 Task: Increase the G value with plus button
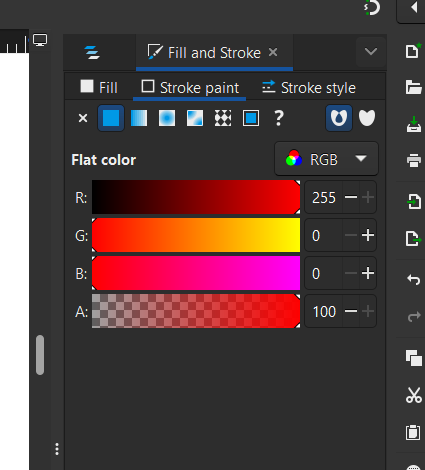368,236
